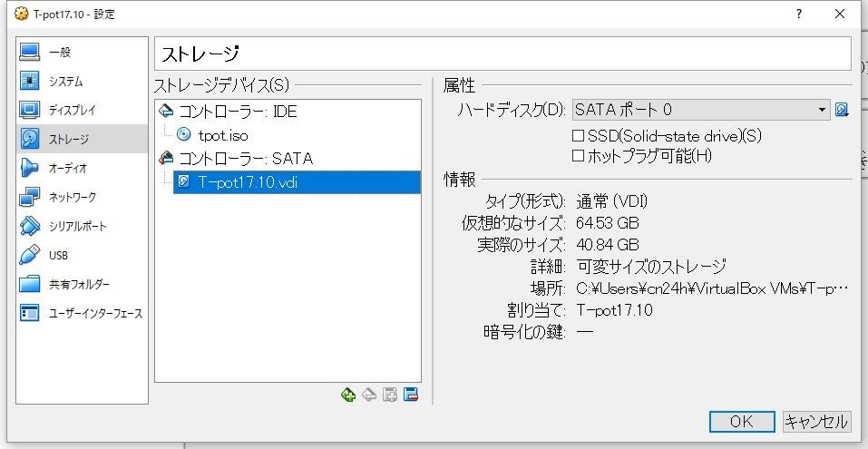Viewport: 868px width, 449px height.
Task: Click the 可変サイズのストレージ detail text
Action: click(x=651, y=267)
